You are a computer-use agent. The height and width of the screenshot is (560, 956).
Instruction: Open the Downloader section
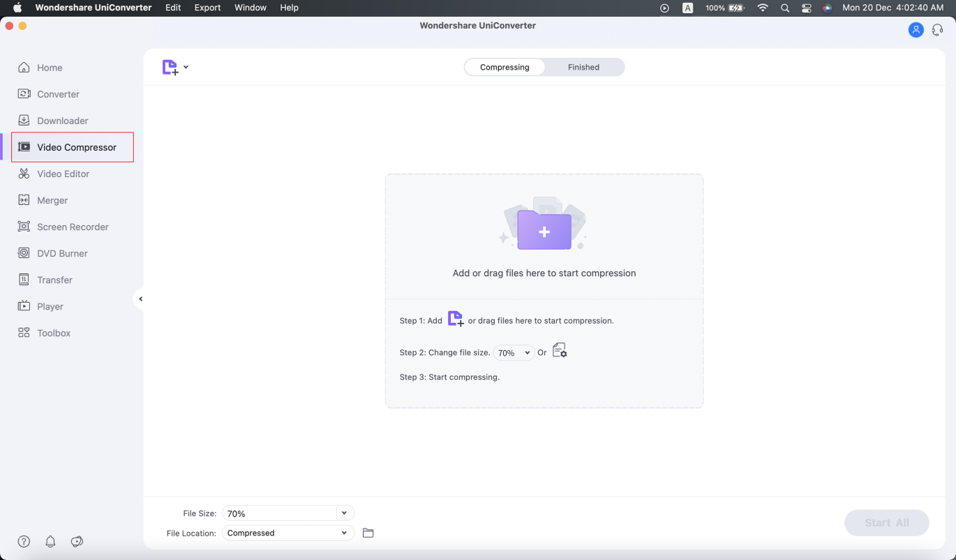[52, 121]
